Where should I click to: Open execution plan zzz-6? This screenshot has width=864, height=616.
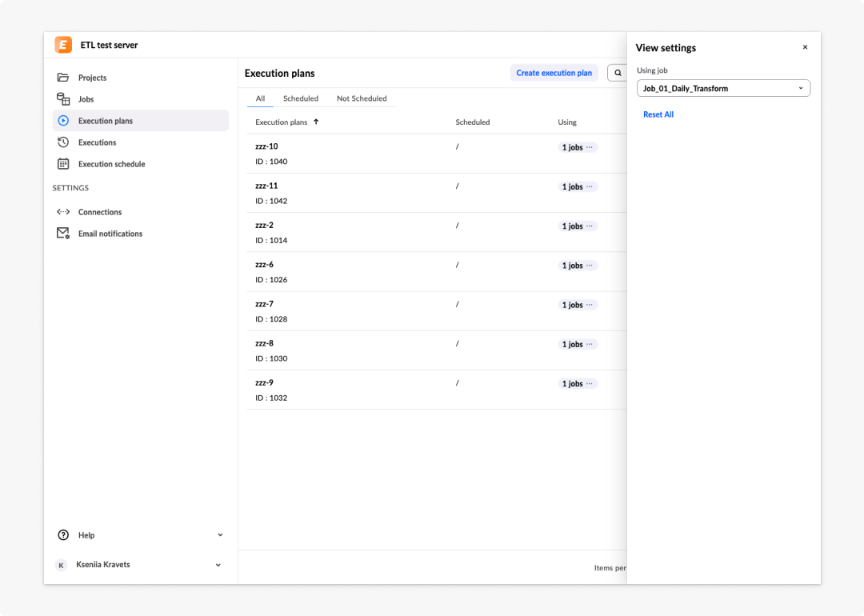pyautogui.click(x=265, y=265)
